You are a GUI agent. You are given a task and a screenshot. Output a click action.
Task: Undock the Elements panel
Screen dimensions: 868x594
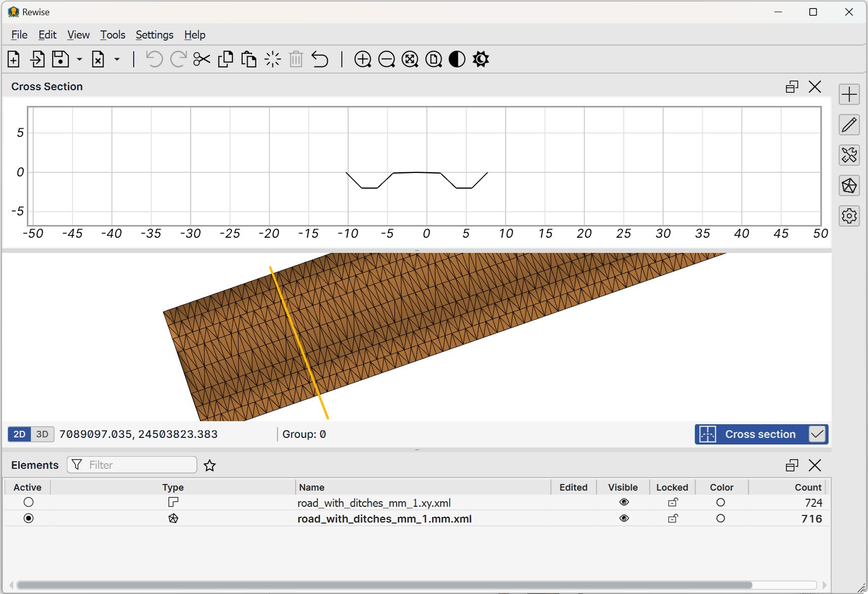(x=792, y=465)
